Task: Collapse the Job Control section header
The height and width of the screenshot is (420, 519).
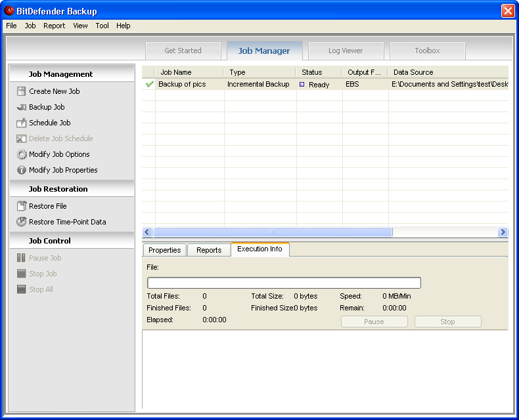Action: pos(72,241)
